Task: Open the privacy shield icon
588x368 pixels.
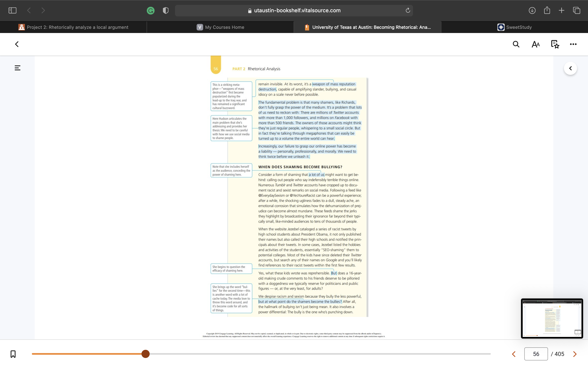Action: 166,10
